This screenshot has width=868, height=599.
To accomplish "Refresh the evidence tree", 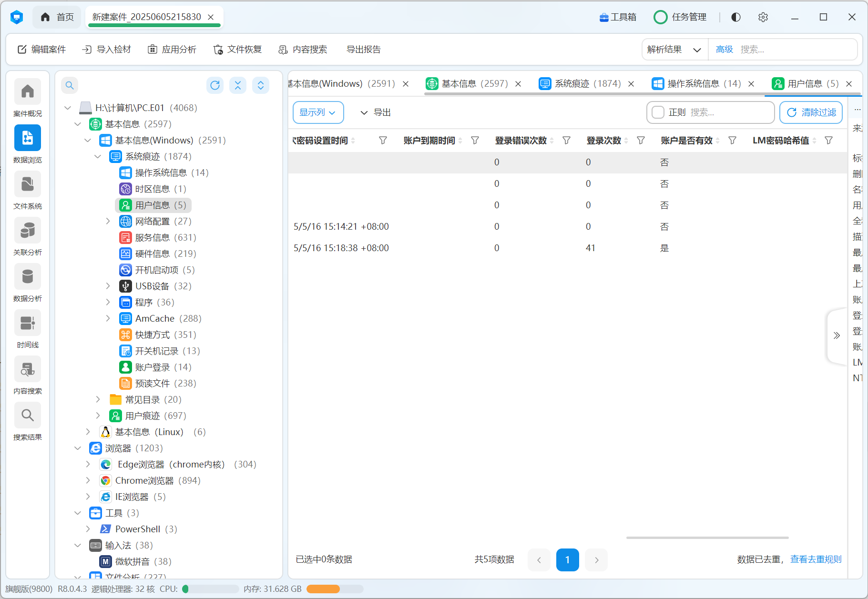I will (215, 85).
